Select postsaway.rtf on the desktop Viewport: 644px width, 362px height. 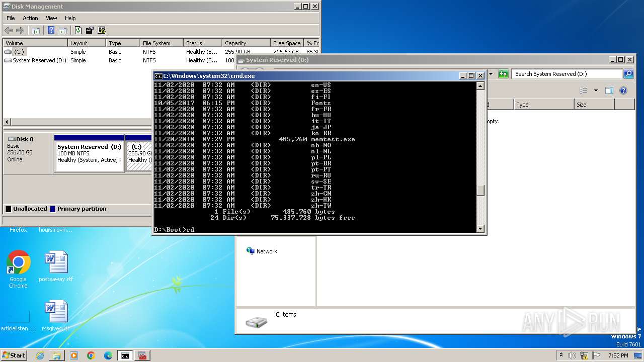(56, 266)
